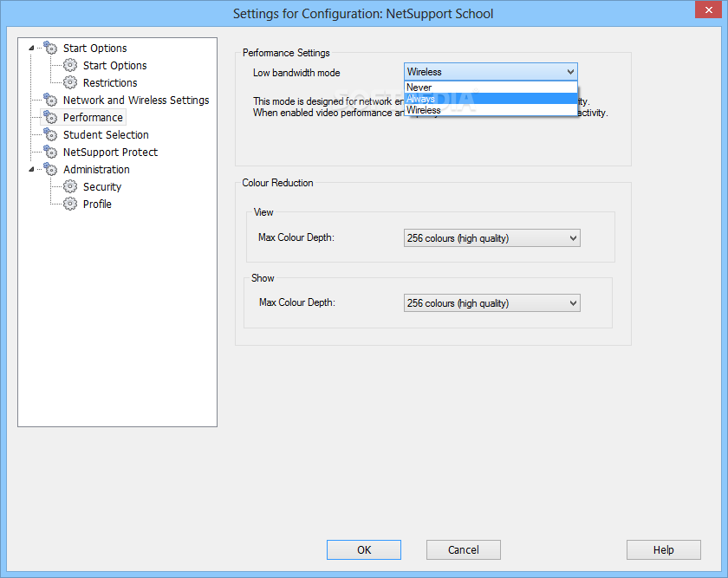
Task: Click gear icon beside child Start Options
Action: (70, 65)
